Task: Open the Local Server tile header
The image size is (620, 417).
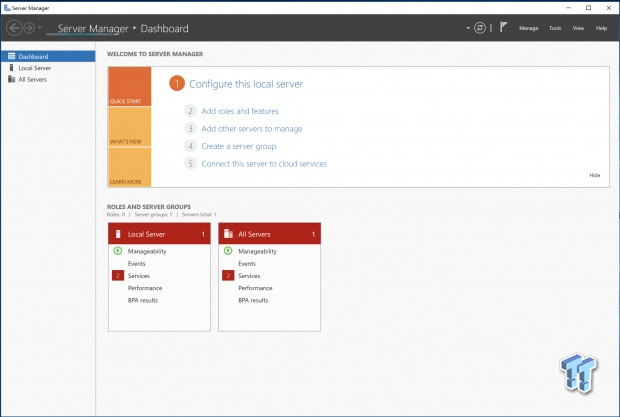Action: pos(159,234)
